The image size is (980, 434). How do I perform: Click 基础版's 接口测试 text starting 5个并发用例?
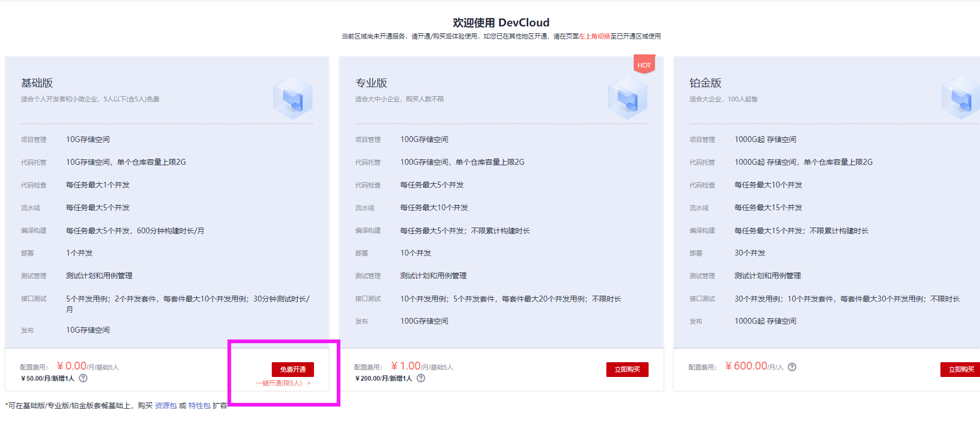(x=188, y=304)
